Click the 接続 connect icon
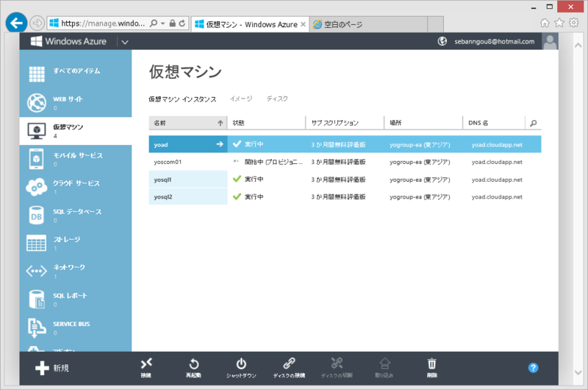This screenshot has width=588, height=390. click(146, 364)
